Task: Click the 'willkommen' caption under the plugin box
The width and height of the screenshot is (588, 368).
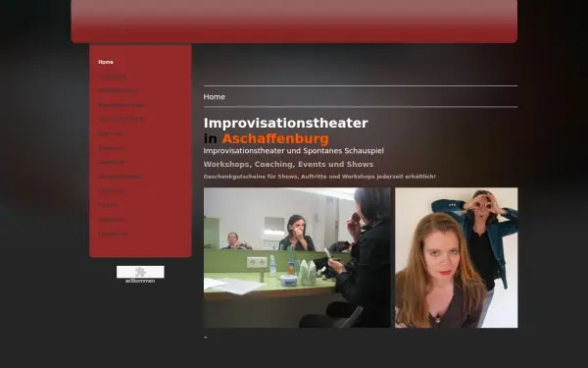Action: (x=140, y=281)
